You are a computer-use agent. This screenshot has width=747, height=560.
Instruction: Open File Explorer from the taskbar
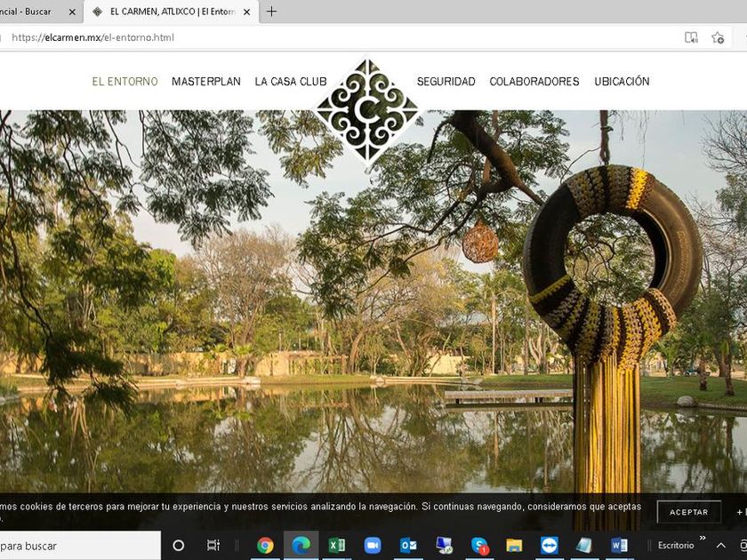coord(514,545)
